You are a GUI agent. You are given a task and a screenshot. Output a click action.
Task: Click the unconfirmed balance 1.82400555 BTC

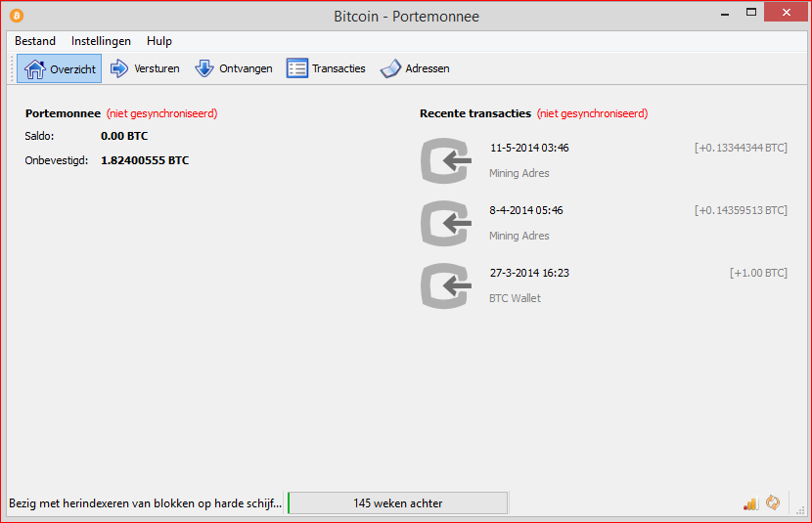point(145,160)
